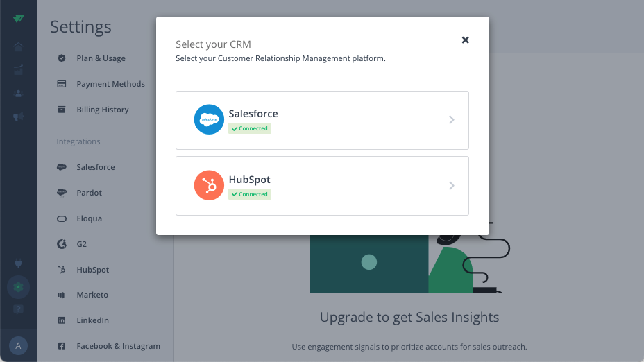Click the Plan & Usage badge icon
Image resolution: width=644 pixels, height=362 pixels.
pos(62,58)
